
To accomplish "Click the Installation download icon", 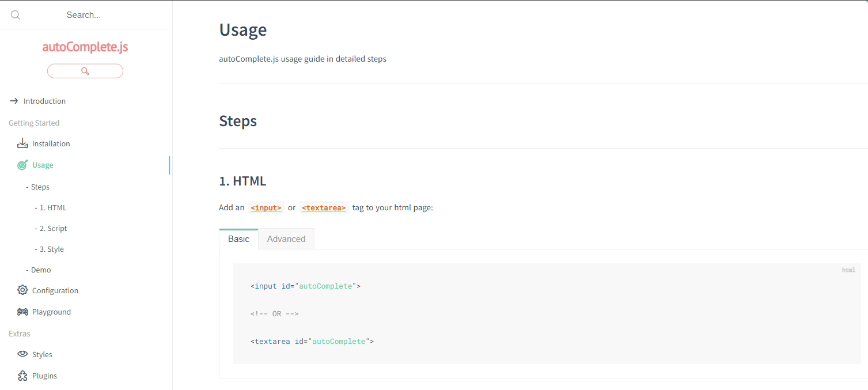I will 22,143.
